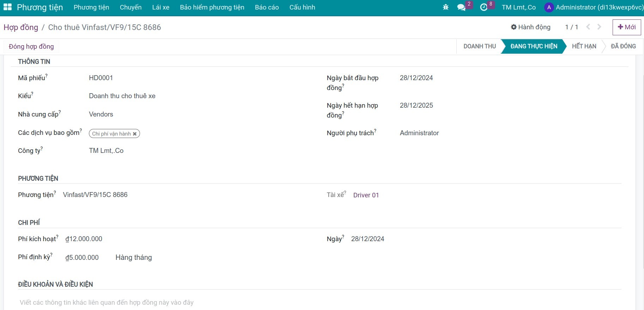Open the 'TM Lmt,.Co' company switcher

coord(519,7)
